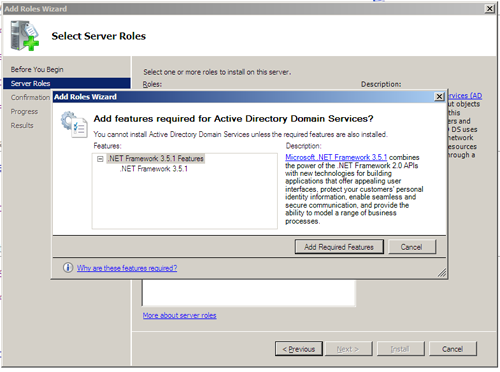Close the outer Add Roles Wizard window
Screen dimensions: 500x372
coord(489,9)
